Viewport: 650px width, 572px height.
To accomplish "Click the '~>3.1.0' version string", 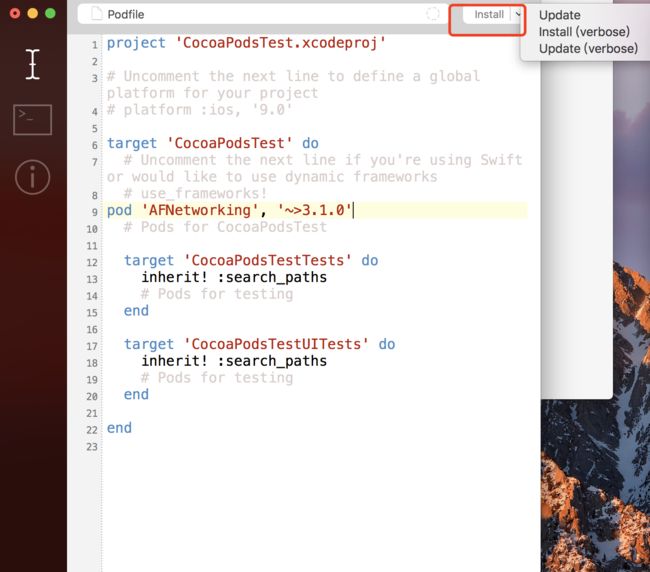I will 315,210.
